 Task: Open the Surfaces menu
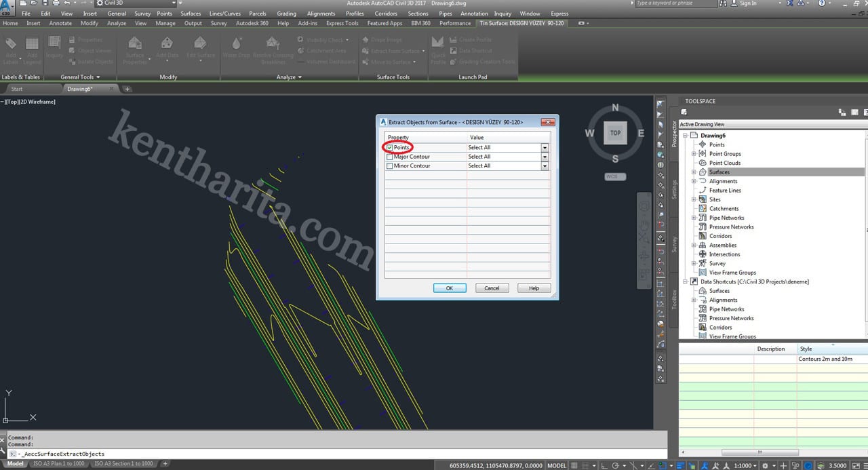[191, 14]
